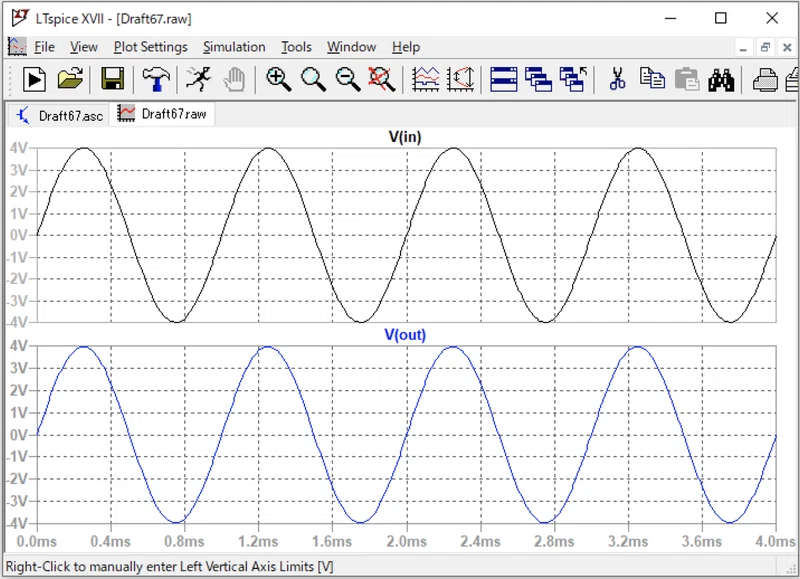Click the Halt hand icon

[234, 80]
